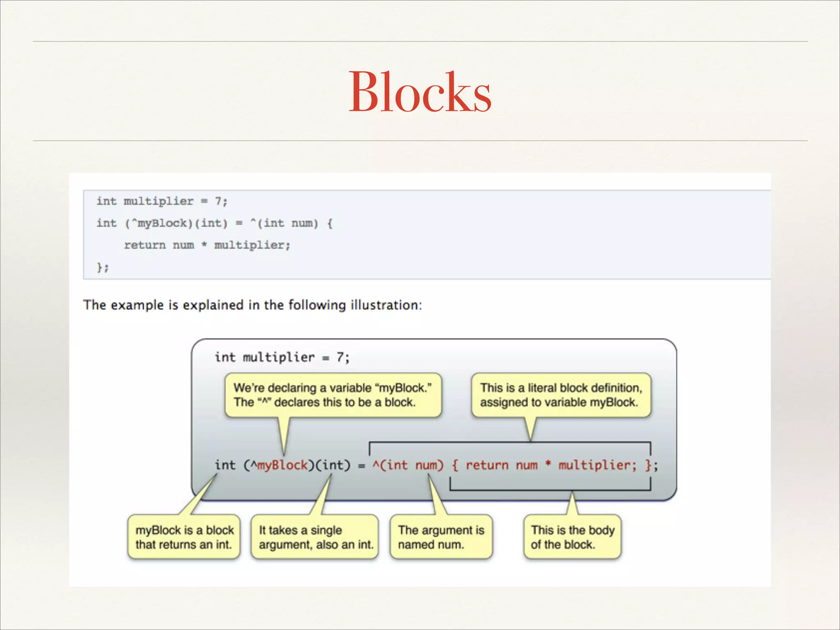The image size is (840, 630).
Task: Click "return num * multiplier;" in the code box
Action: [207, 245]
